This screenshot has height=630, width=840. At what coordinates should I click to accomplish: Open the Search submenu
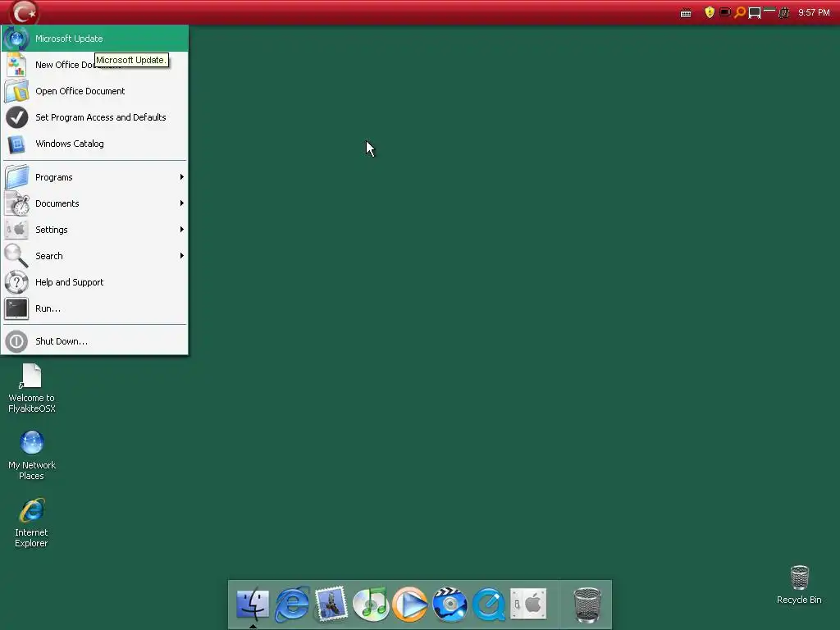click(95, 256)
